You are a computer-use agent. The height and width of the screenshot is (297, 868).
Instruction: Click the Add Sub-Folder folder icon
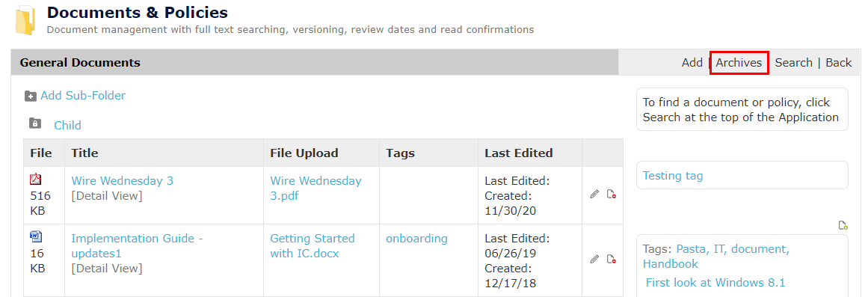pos(31,97)
